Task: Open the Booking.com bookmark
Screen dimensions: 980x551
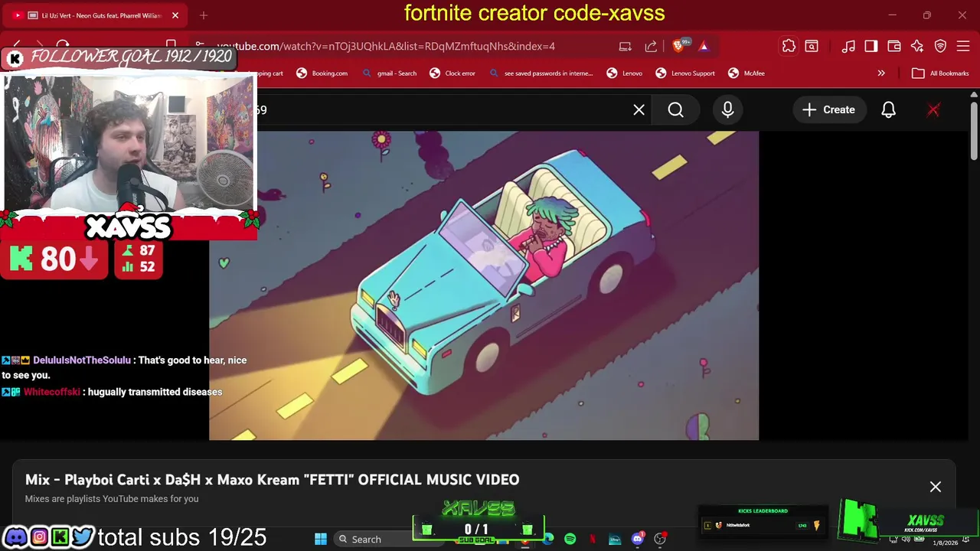Action: (x=322, y=73)
